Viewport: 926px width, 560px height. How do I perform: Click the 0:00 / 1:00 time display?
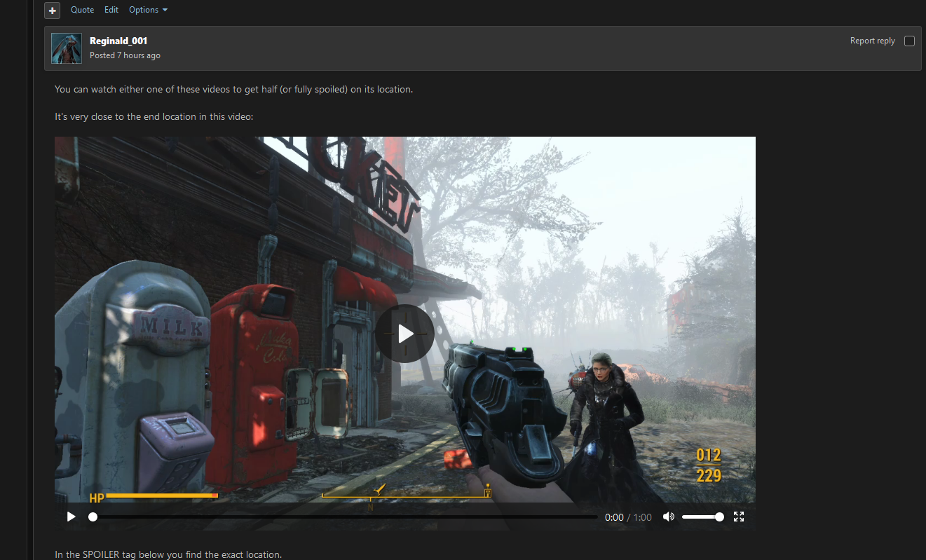[628, 517]
